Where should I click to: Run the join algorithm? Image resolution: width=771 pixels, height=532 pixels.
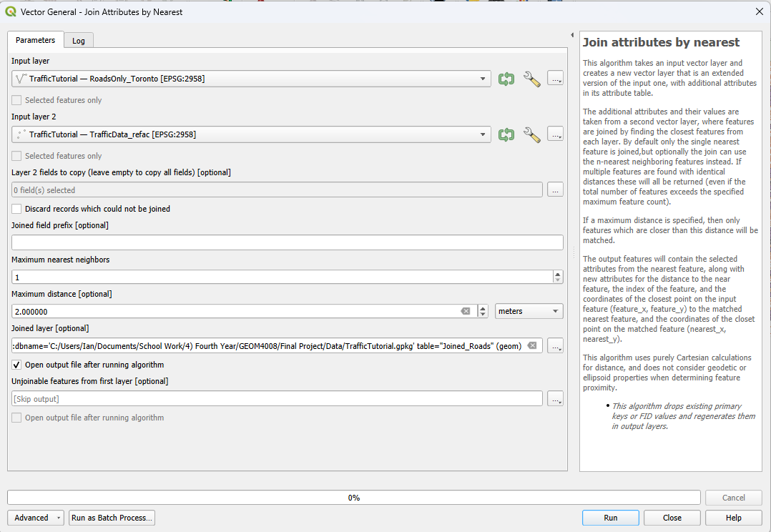tap(610, 518)
